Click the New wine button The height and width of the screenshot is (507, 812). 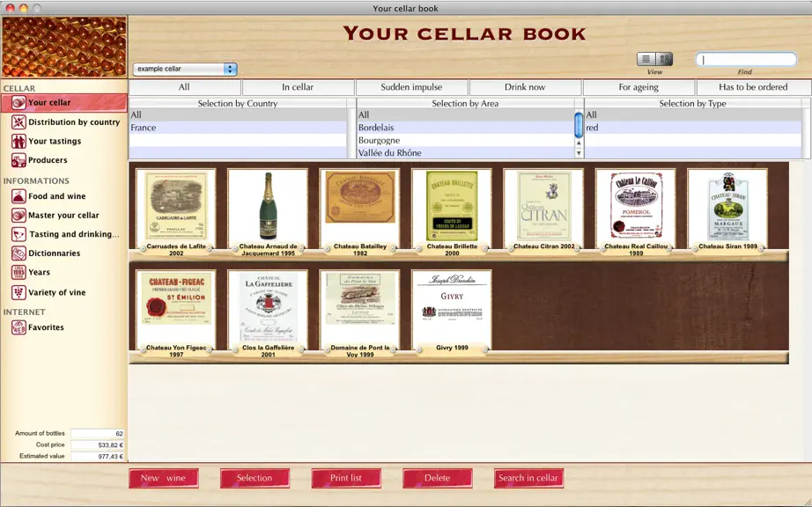(x=164, y=478)
